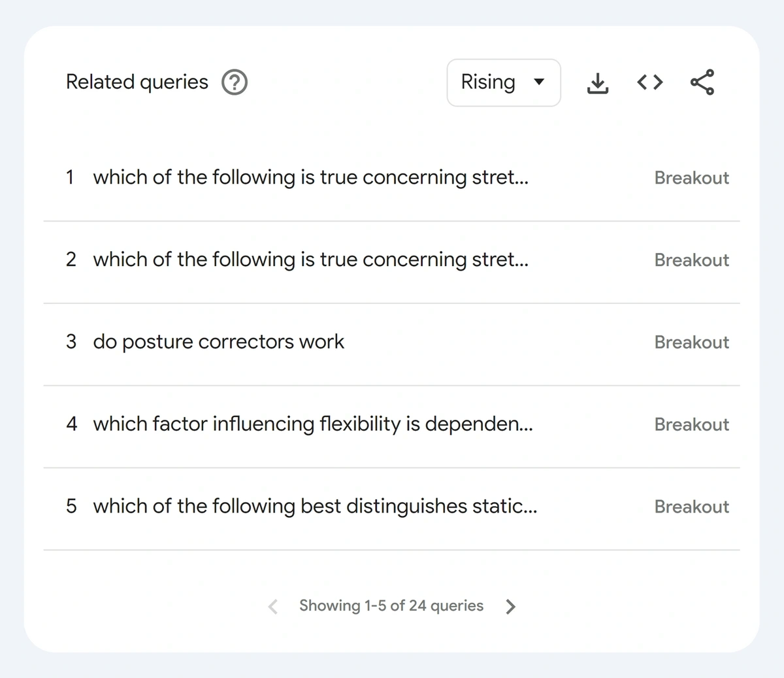Screen dimensions: 784x678
Task: Open the embed code icon
Action: pos(650,82)
